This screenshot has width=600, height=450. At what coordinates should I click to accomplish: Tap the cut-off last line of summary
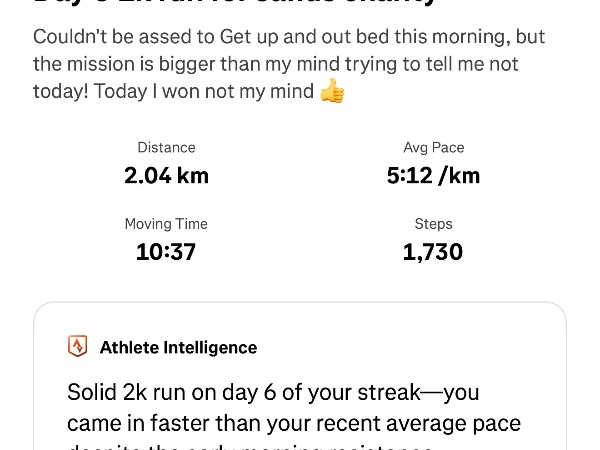(250, 446)
